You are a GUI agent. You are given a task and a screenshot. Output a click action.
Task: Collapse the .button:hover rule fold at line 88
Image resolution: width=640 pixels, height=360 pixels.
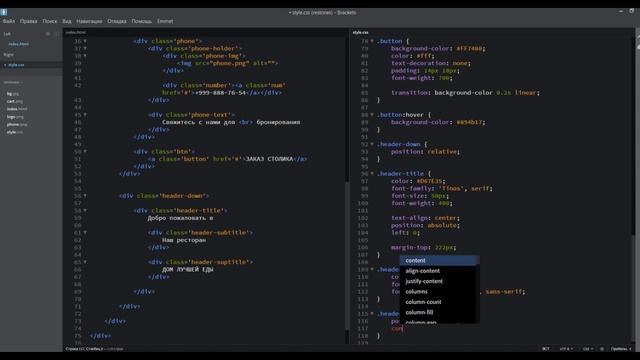372,115
